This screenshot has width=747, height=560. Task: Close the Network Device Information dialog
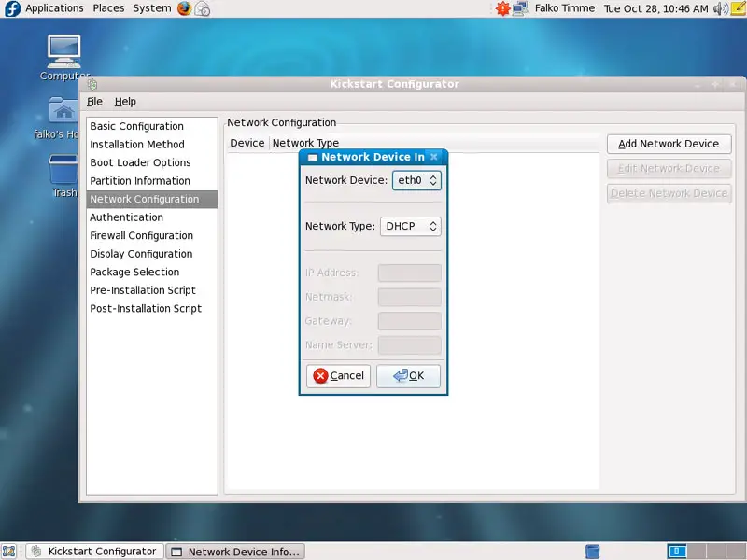(433, 157)
